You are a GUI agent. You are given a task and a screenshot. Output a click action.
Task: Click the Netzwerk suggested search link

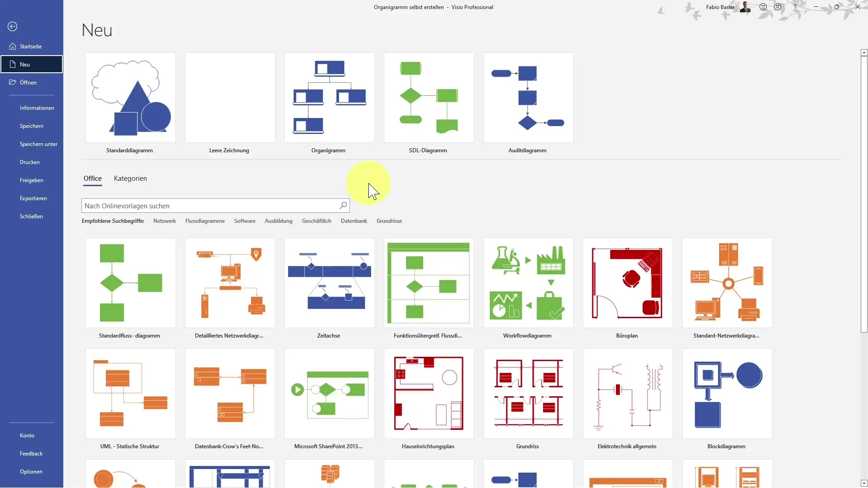(x=165, y=221)
